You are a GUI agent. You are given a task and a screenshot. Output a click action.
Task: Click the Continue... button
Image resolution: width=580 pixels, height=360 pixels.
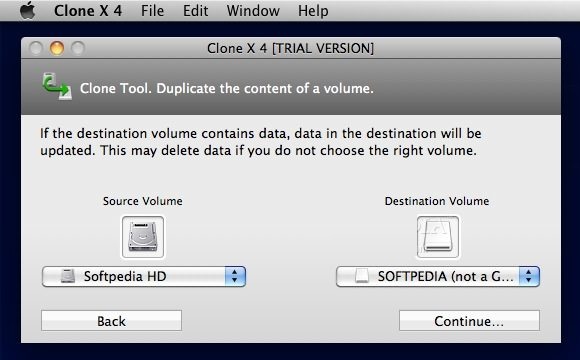click(x=469, y=320)
